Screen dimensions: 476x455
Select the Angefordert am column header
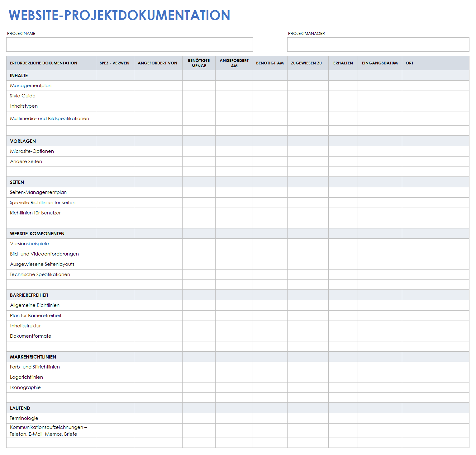pos(234,63)
